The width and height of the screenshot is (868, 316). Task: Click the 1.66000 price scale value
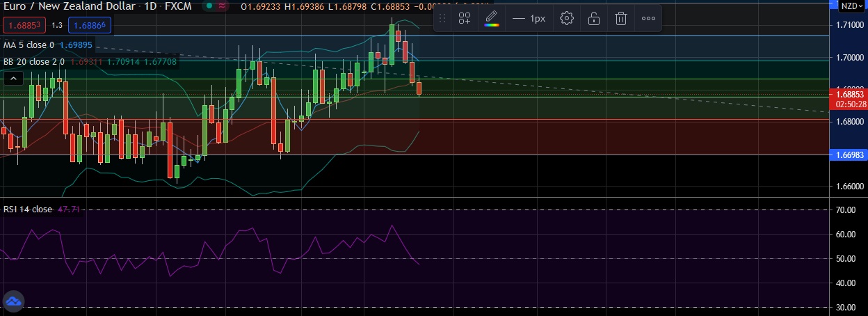tap(849, 187)
